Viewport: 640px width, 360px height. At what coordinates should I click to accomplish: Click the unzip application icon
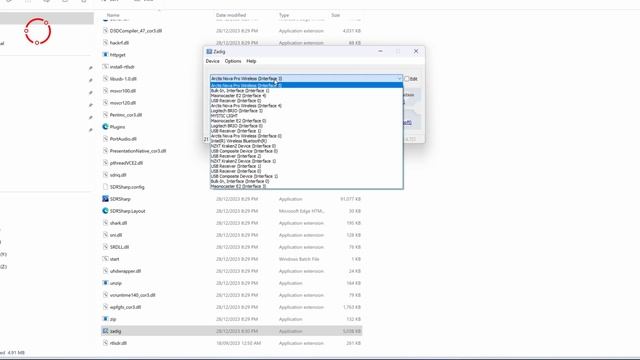pyautogui.click(x=105, y=283)
